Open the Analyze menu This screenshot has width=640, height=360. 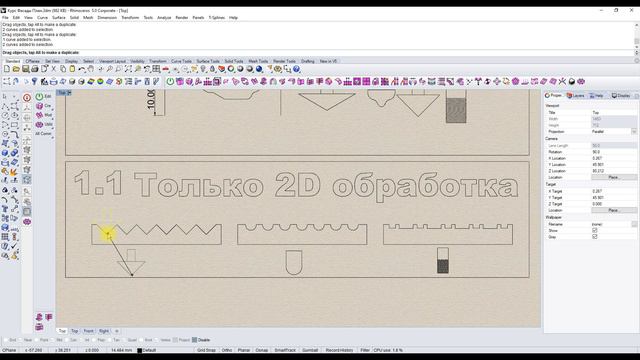click(164, 18)
